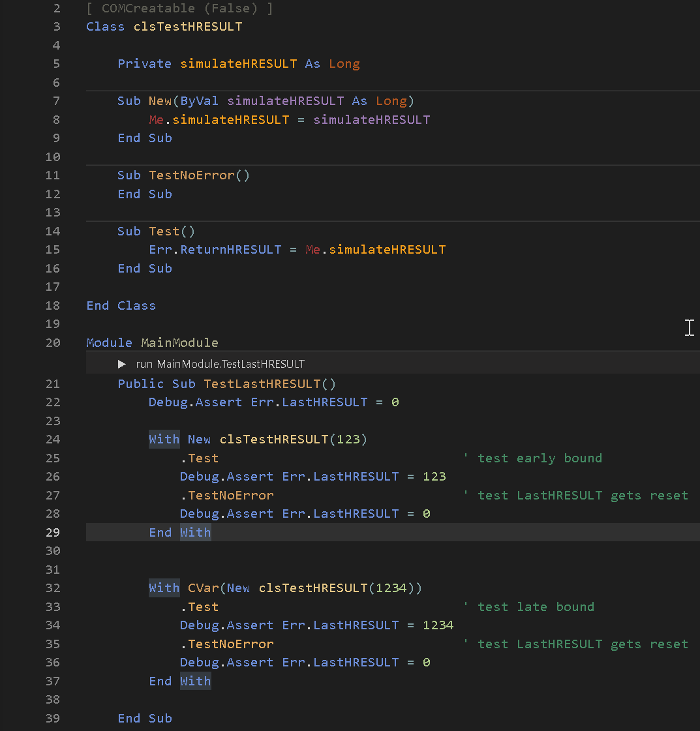
Task: Run MainModule.TestLastHRESULT via the code lens
Action: [220, 364]
